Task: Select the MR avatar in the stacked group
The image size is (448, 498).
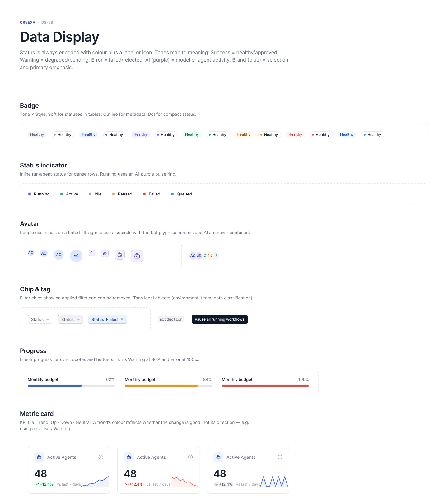Action: pyautogui.click(x=199, y=256)
